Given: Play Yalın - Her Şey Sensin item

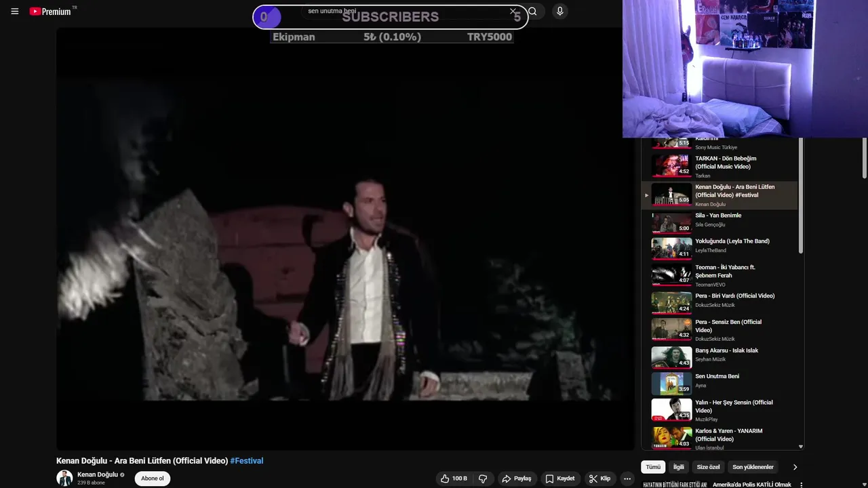Looking at the screenshot, I should coord(720,411).
